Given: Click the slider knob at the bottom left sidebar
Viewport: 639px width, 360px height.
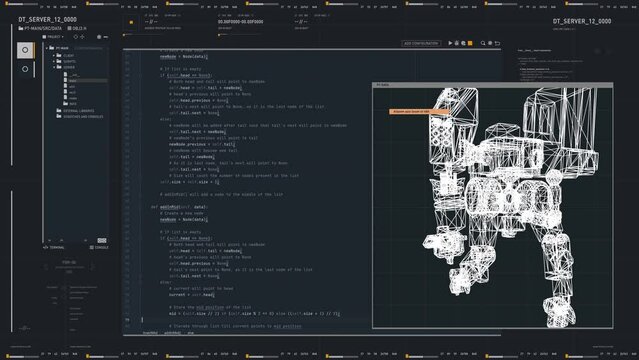Looking at the screenshot, I should (25, 328).
